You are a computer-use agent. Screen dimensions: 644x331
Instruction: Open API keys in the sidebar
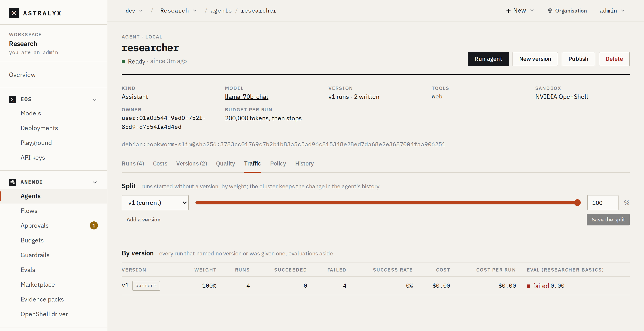click(x=33, y=157)
